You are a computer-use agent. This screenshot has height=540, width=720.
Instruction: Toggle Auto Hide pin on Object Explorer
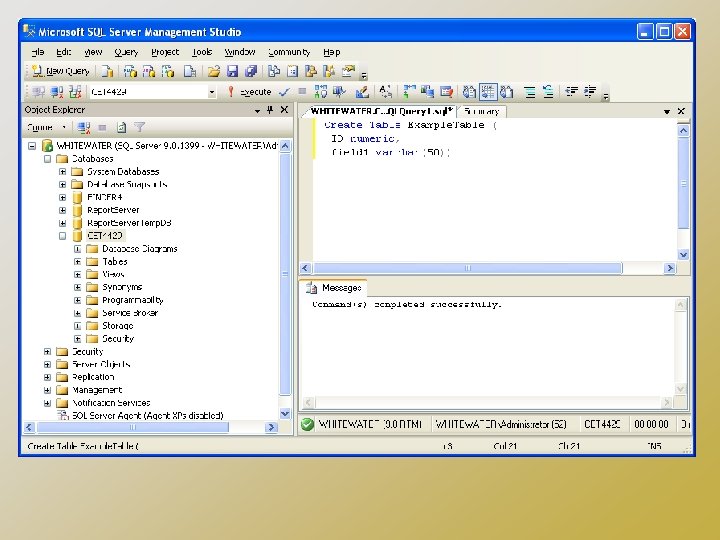point(270,110)
